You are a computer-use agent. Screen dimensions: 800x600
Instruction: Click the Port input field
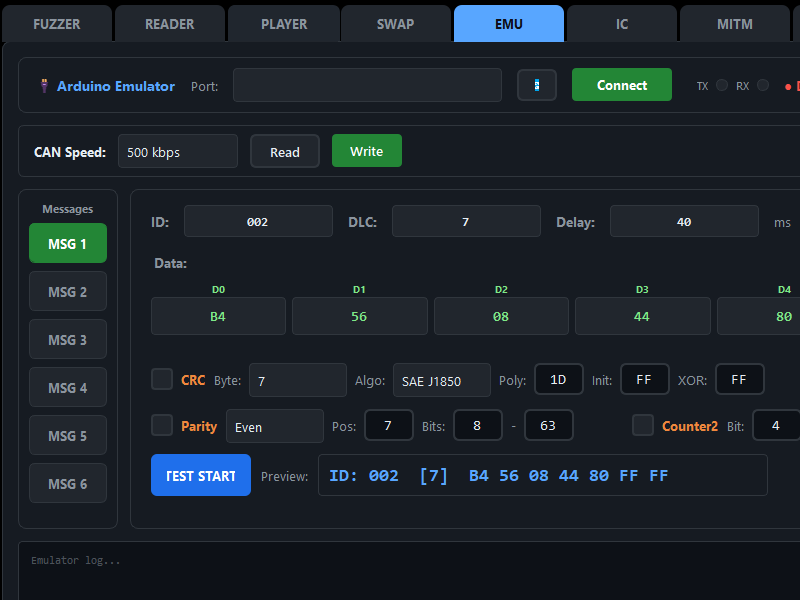[x=367, y=85]
